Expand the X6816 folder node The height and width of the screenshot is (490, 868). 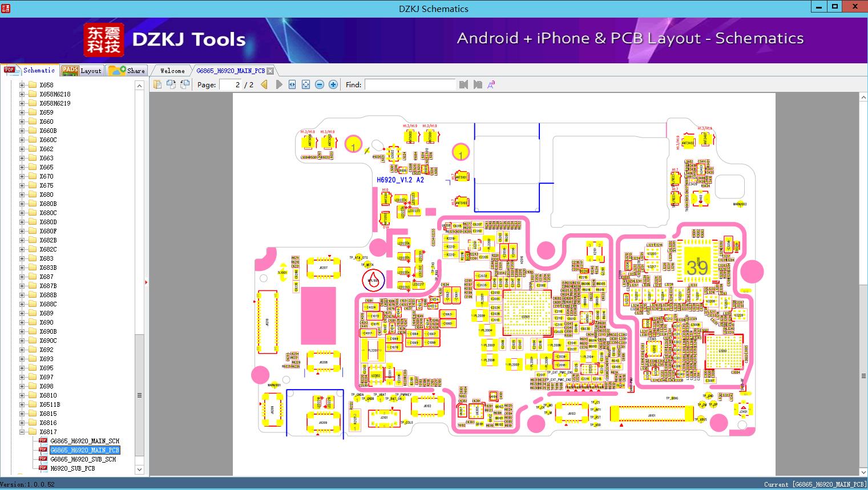22,423
